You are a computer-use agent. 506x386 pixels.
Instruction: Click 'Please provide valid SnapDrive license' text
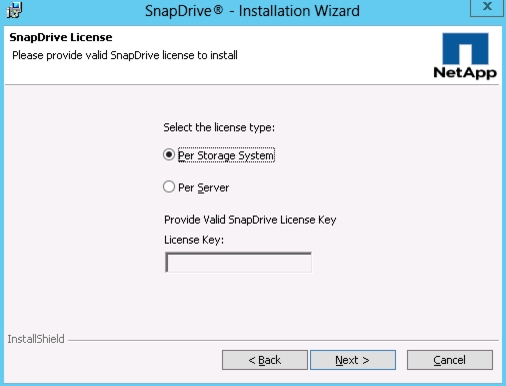[x=125, y=55]
